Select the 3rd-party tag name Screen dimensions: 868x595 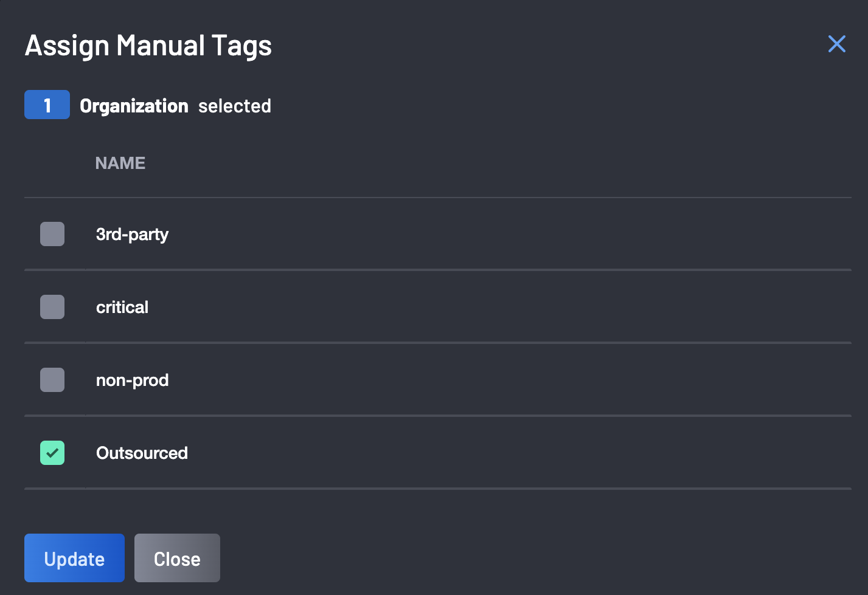(132, 235)
